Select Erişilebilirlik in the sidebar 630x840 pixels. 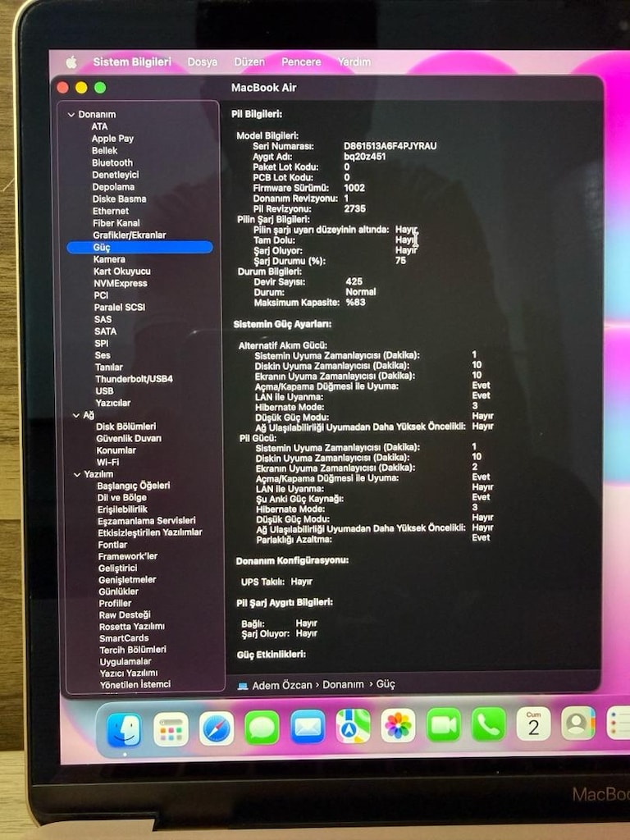coord(123,509)
